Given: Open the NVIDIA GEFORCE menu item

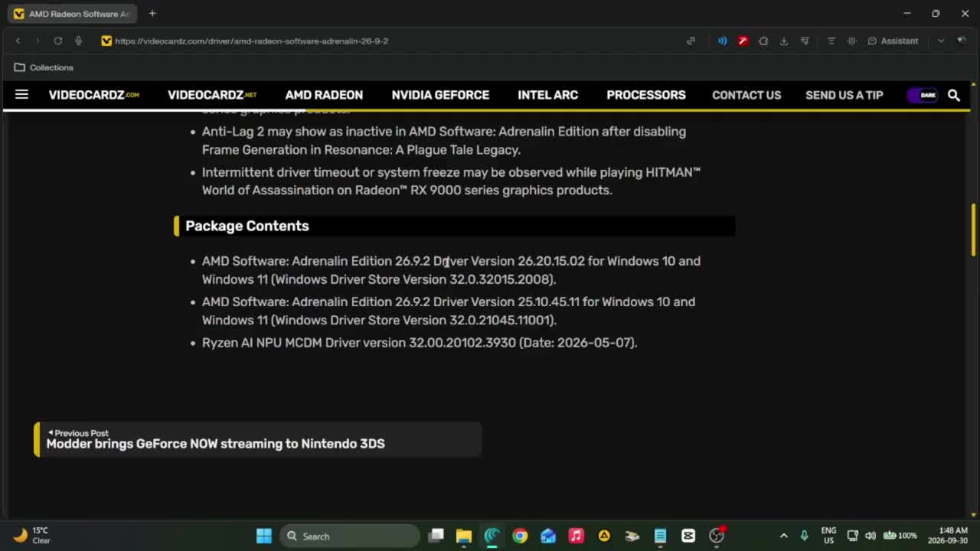Looking at the screenshot, I should pyautogui.click(x=440, y=95).
